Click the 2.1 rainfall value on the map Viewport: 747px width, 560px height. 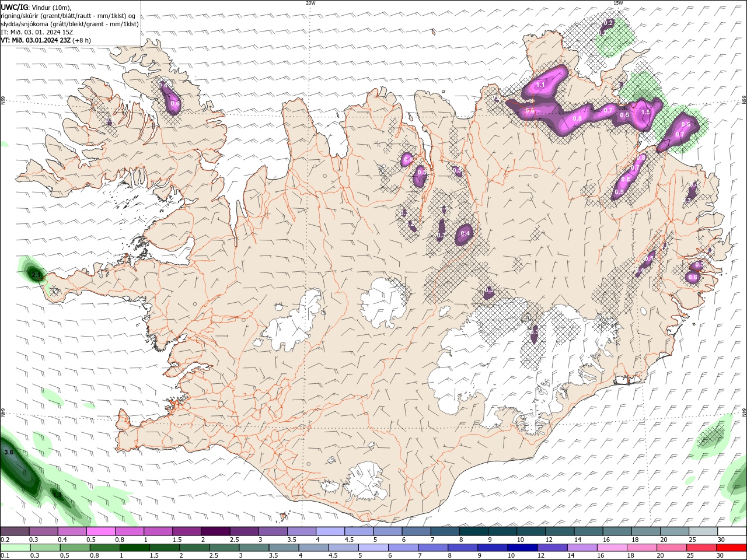[x=37, y=275]
